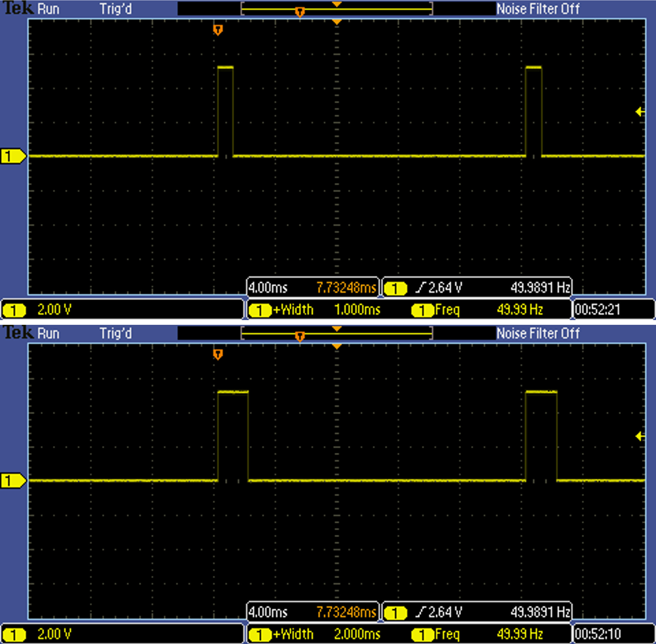This screenshot has width=656, height=644.
Task: Click the top screen's Noise Filter Off label
Action: [x=538, y=9]
